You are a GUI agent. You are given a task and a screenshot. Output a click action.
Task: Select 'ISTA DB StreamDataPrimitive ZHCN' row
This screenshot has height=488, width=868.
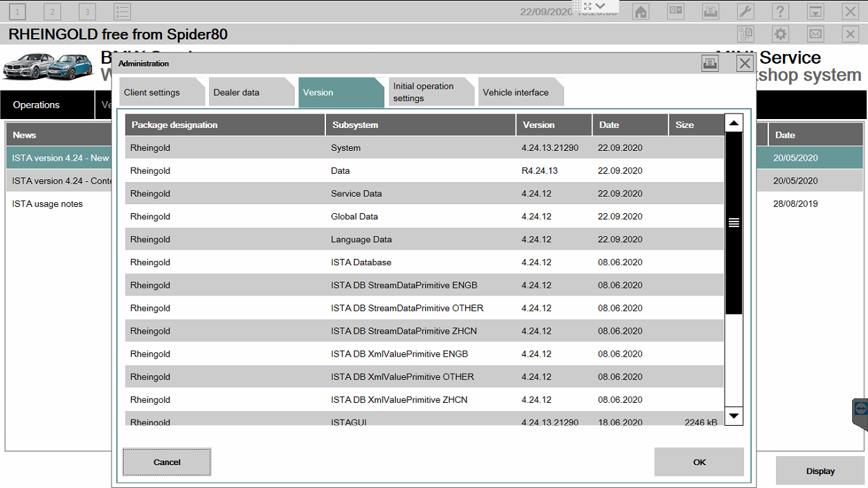click(x=424, y=330)
